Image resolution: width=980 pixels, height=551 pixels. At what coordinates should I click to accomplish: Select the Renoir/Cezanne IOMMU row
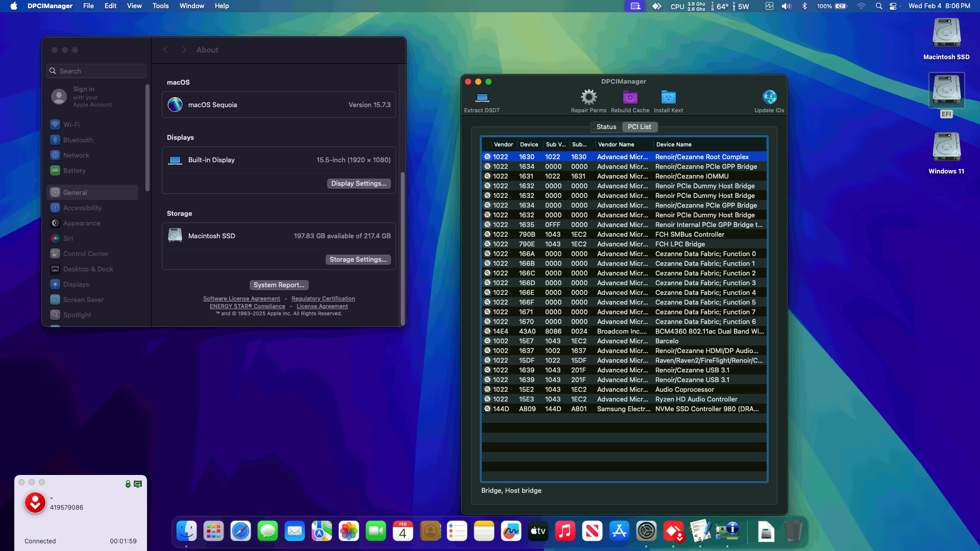pyautogui.click(x=624, y=177)
